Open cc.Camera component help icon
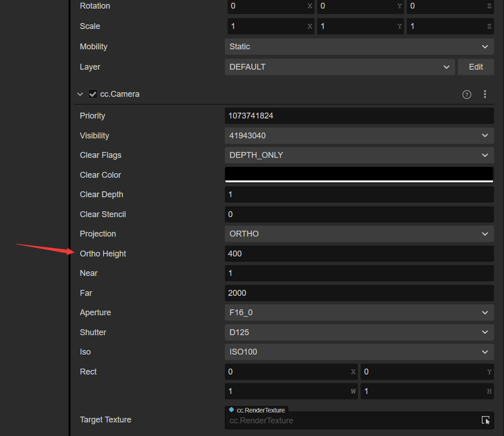Screen dimensions: 504x436 pos(467,95)
